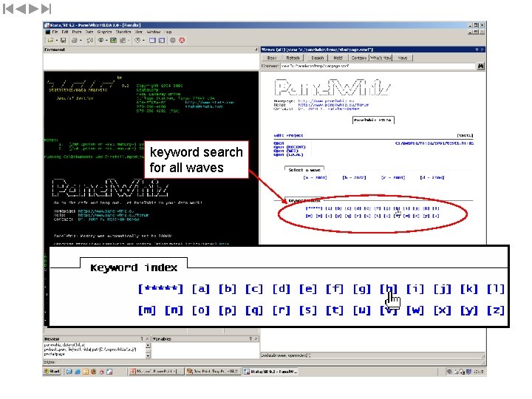
Task: Click the Open folder icon in Stata toolbar
Action: [50, 41]
